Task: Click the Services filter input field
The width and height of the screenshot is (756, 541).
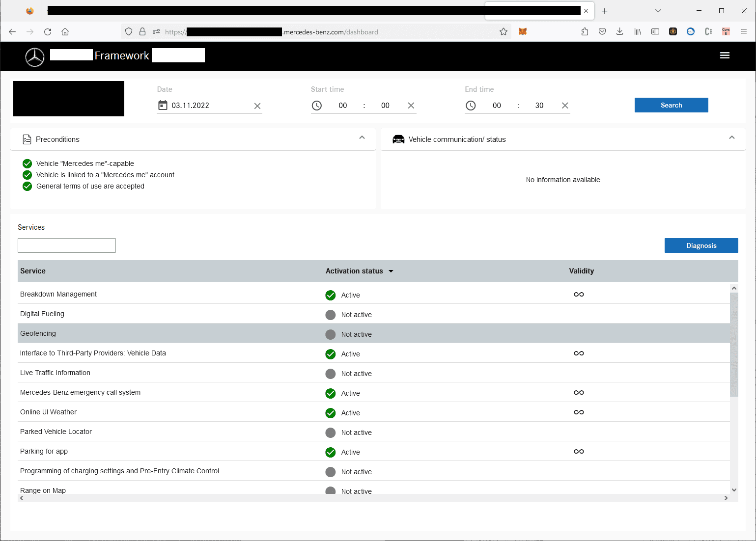Action: pos(67,245)
